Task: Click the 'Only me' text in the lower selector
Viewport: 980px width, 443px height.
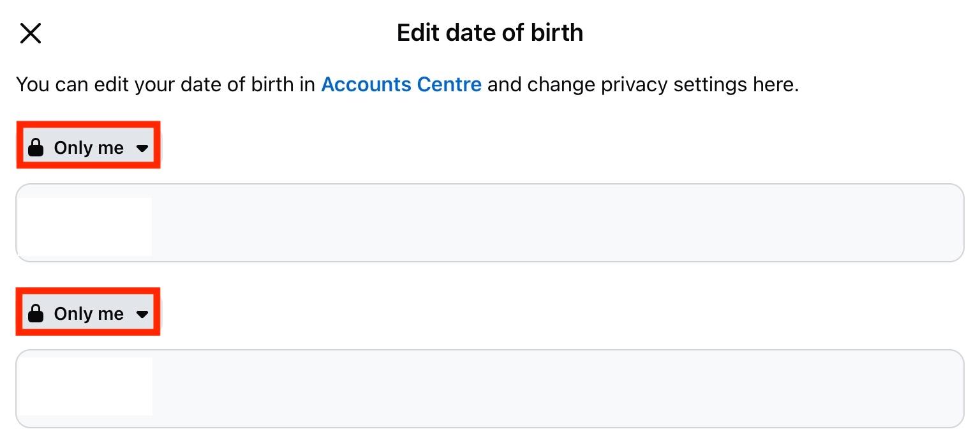Action: (89, 313)
